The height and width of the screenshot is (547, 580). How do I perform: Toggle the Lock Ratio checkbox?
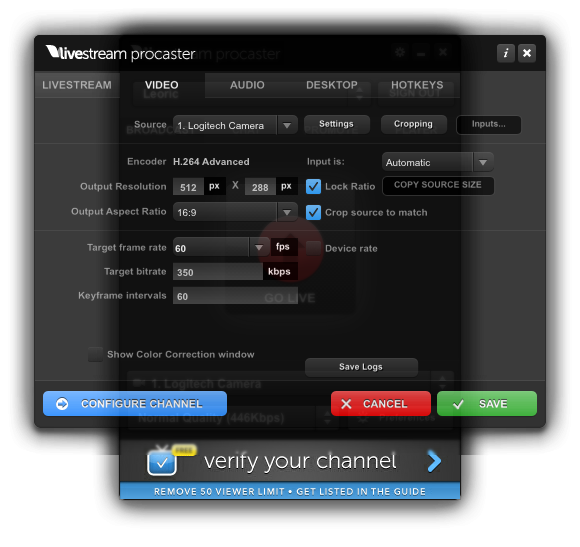(313, 187)
